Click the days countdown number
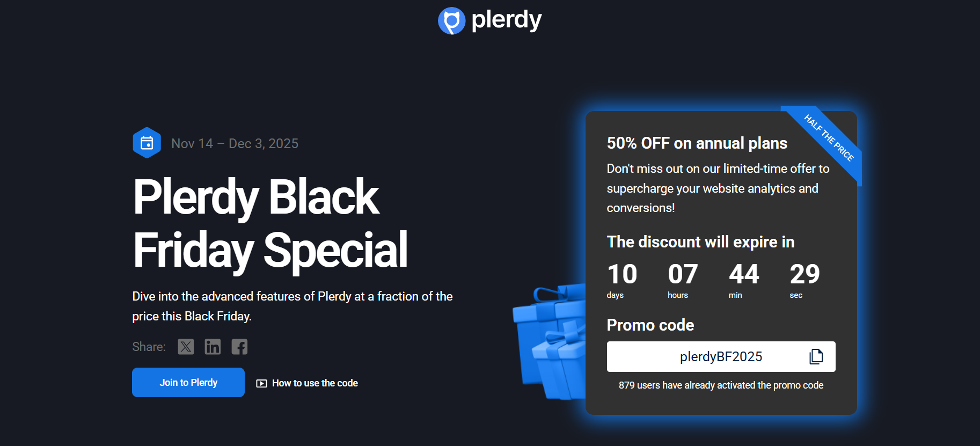 [622, 274]
